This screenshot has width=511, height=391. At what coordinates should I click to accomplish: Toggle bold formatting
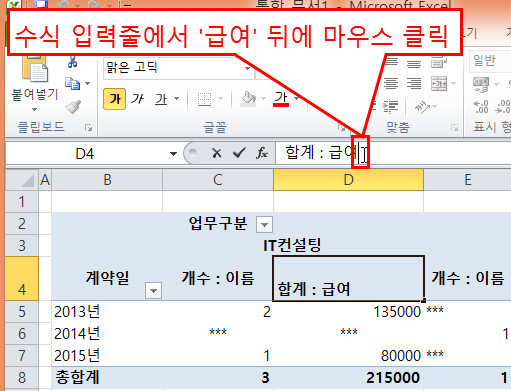pos(115,99)
